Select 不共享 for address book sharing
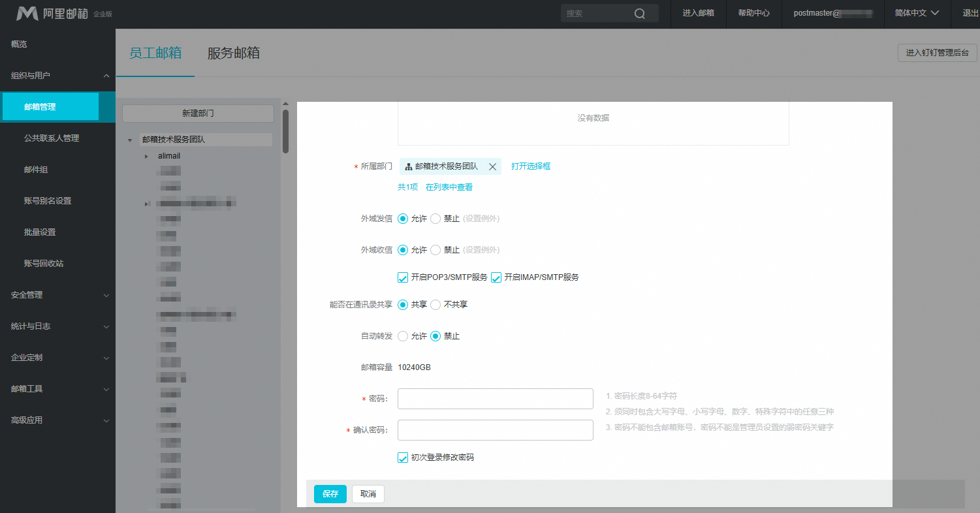The width and height of the screenshot is (980, 513). [x=435, y=305]
